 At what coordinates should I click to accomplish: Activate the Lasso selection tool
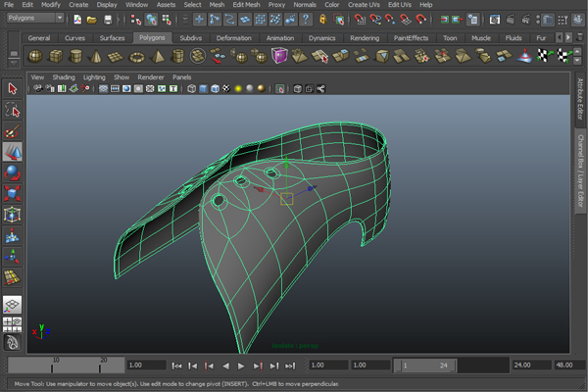click(x=13, y=110)
